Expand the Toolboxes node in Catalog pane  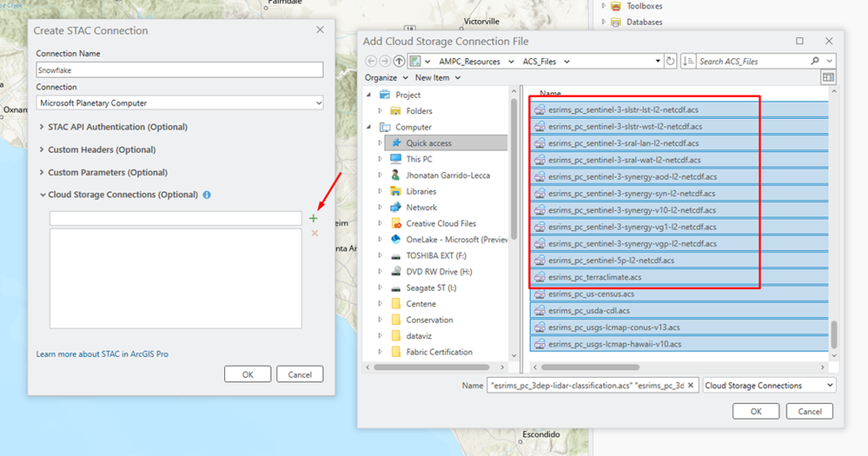[x=603, y=6]
